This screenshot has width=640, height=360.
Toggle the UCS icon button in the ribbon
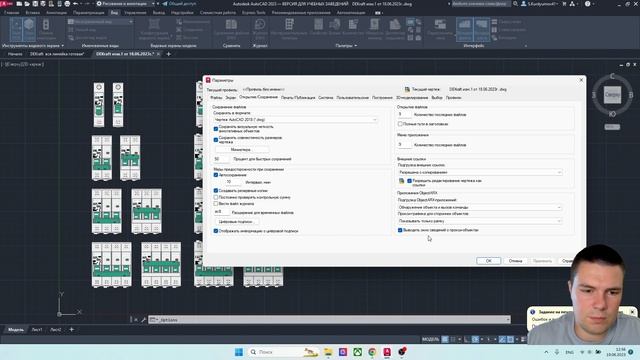pyautogui.click(x=16, y=29)
